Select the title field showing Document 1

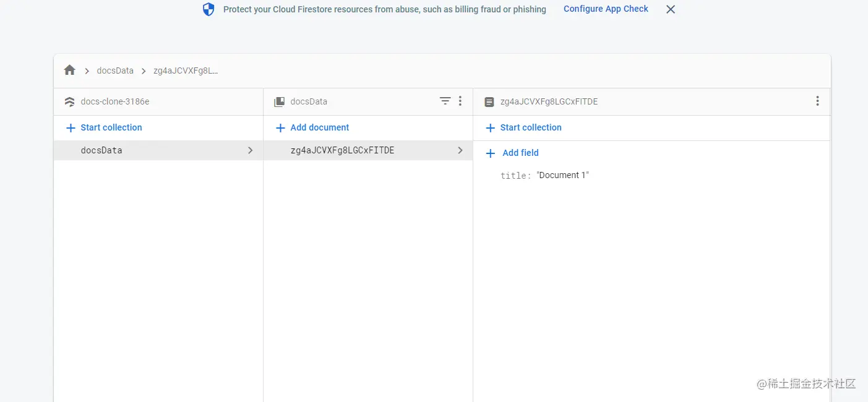(x=544, y=175)
